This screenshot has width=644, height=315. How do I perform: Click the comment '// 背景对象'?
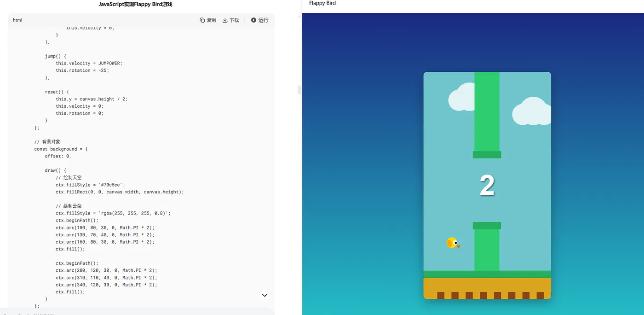coord(47,142)
